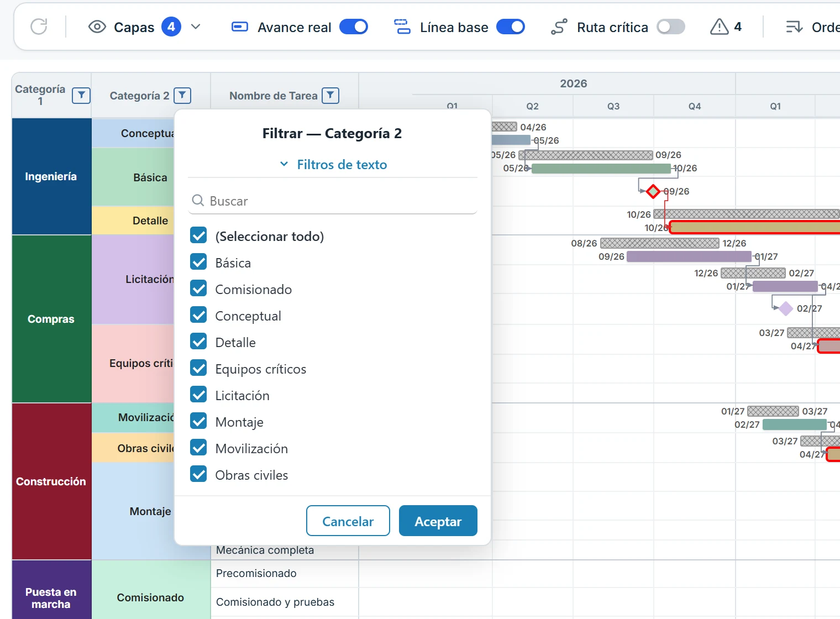Uncheck the Comisionado checkbox
840x619 pixels.
(198, 288)
